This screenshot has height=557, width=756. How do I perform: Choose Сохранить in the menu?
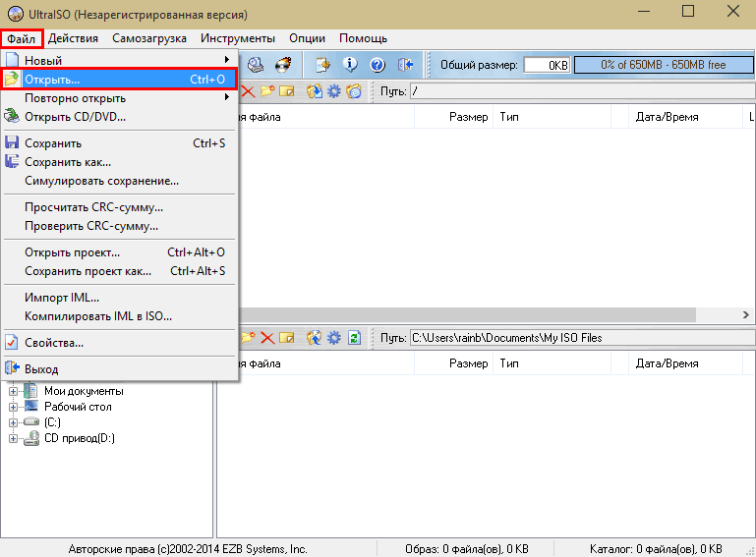119,143
